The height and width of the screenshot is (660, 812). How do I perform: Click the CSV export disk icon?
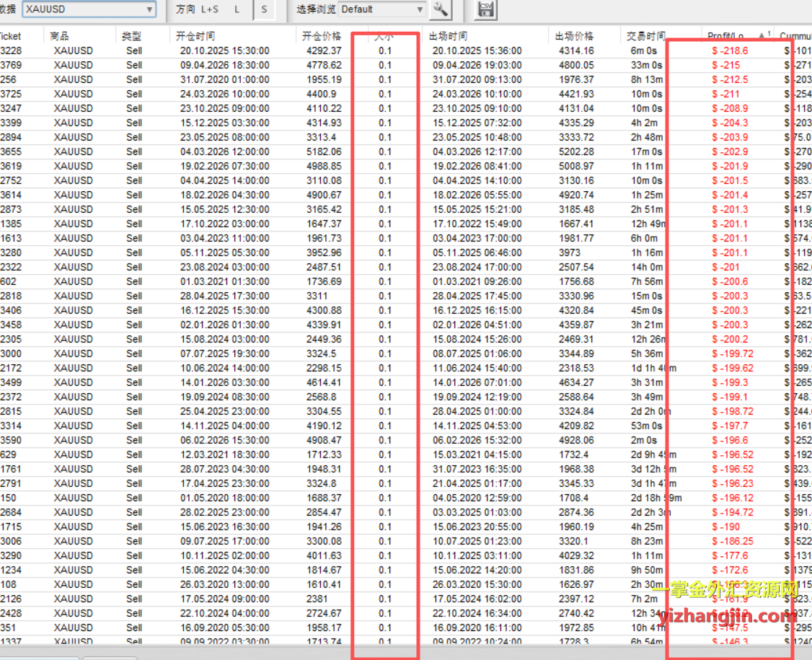[485, 9]
